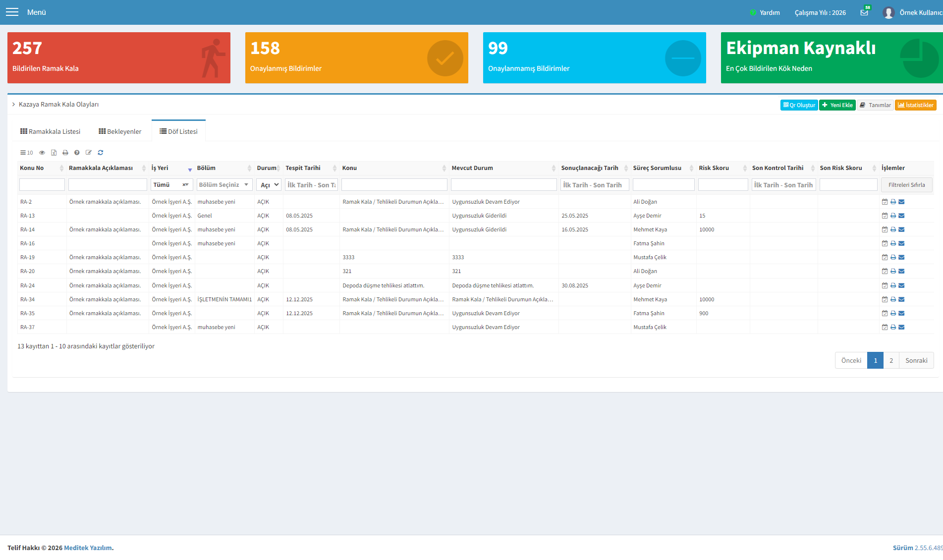Screen dimensions: 943x560
Task: Click the print icon in table toolbar
Action: pyautogui.click(x=65, y=153)
